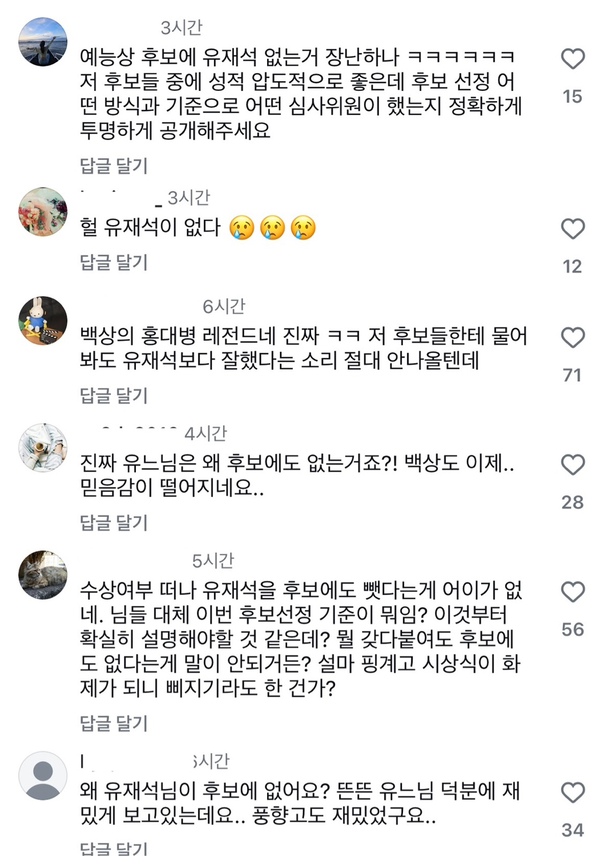This screenshot has width=616, height=856.
Task: Tap the heart on the crying emoji comment
Action: (573, 229)
